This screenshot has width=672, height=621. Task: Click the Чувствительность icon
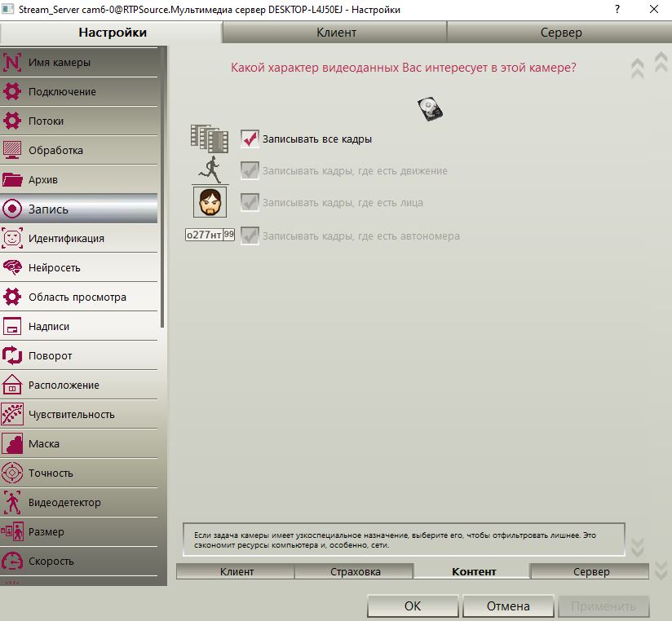(x=12, y=414)
